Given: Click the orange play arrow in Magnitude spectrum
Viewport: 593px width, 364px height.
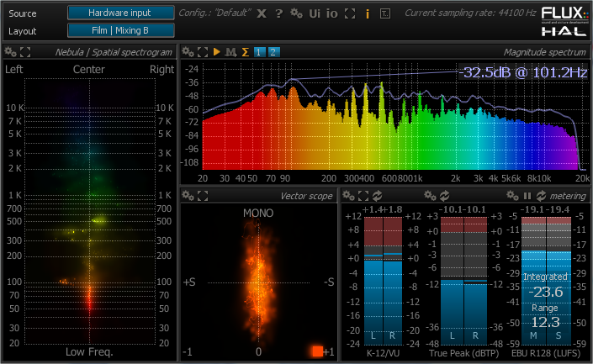Looking at the screenshot, I should 217,52.
